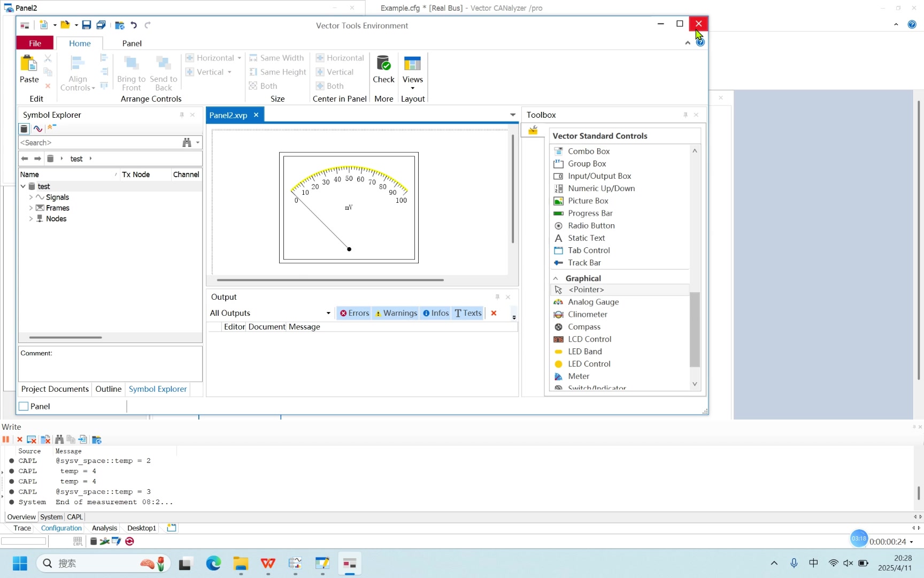This screenshot has height=578, width=924.
Task: Toggle the Warnings filter in Output
Action: (x=396, y=313)
